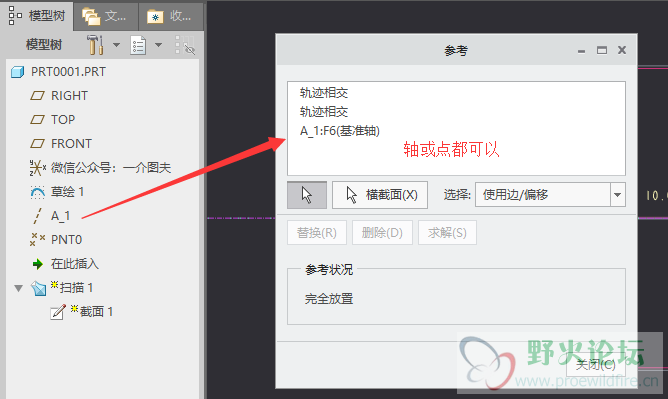This screenshot has height=399, width=668.
Task: Select 截面 1 under 扫描 1
Action: coord(96,311)
